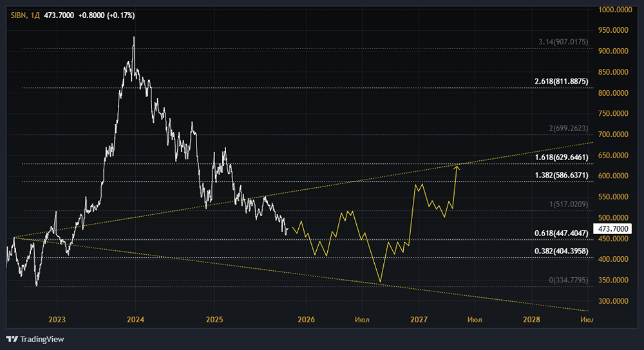Click the TradingView logo
This screenshot has width=644, height=350.
click(35, 339)
